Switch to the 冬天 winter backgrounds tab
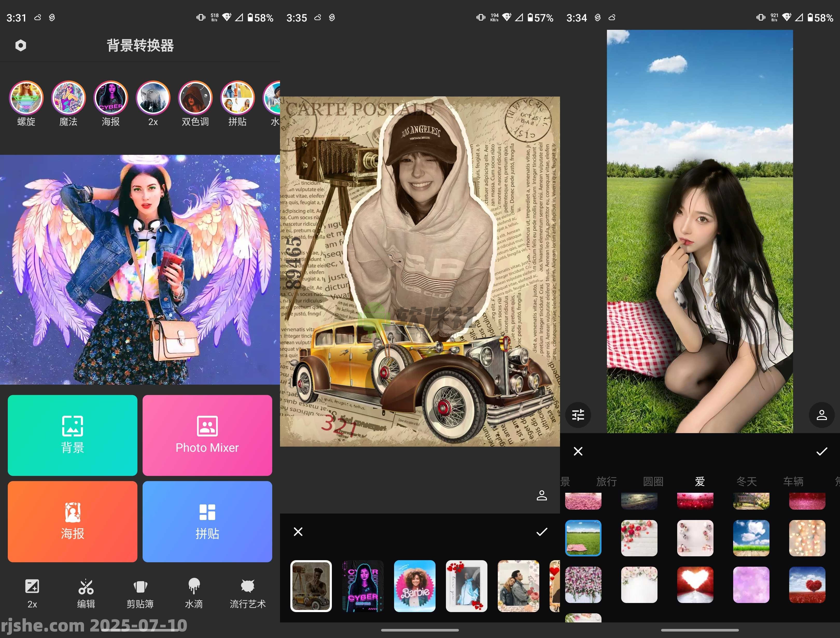Image resolution: width=840 pixels, height=638 pixels. tap(747, 481)
